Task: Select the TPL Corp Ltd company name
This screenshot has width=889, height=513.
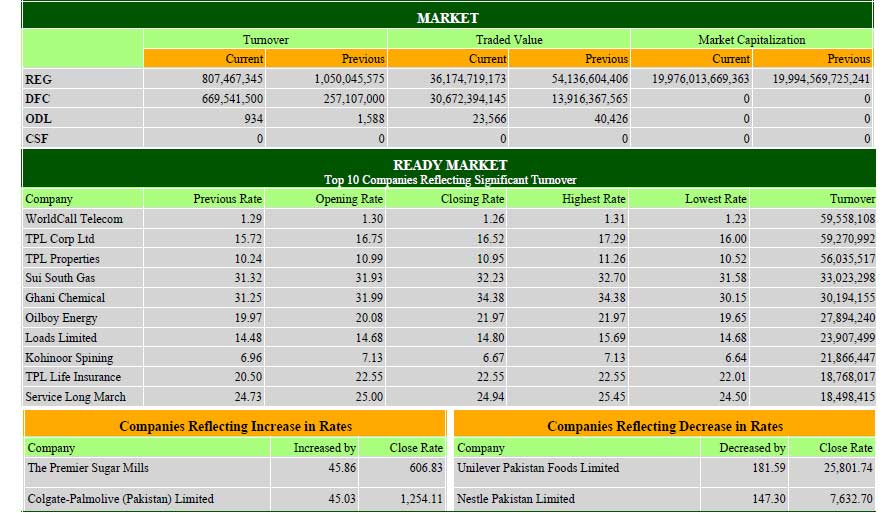Action: click(x=60, y=239)
